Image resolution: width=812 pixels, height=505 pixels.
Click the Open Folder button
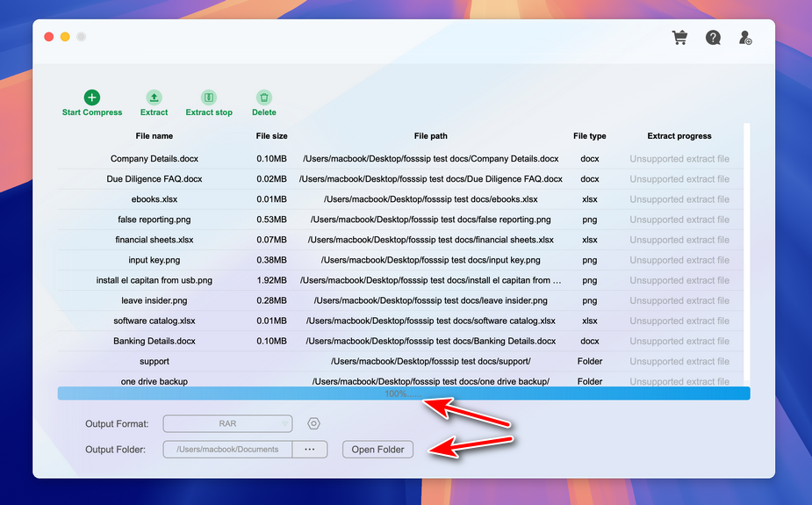pyautogui.click(x=377, y=450)
